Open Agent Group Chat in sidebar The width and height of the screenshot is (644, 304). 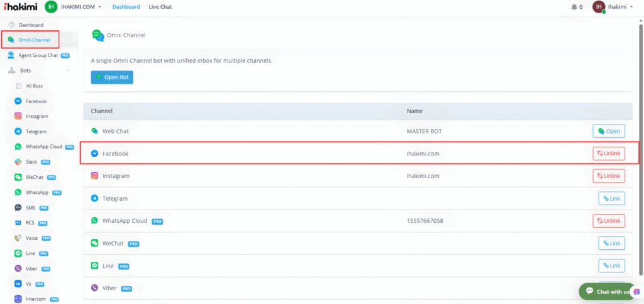tap(38, 55)
